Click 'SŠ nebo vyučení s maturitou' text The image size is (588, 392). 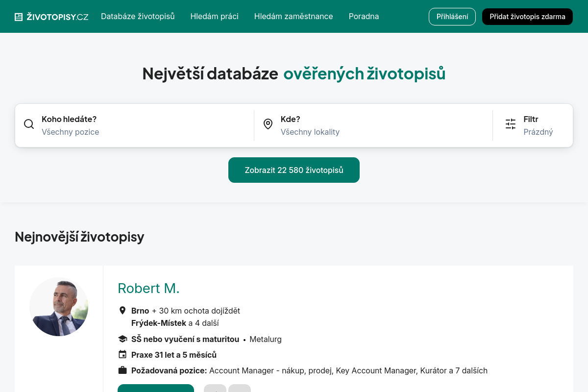(x=185, y=339)
